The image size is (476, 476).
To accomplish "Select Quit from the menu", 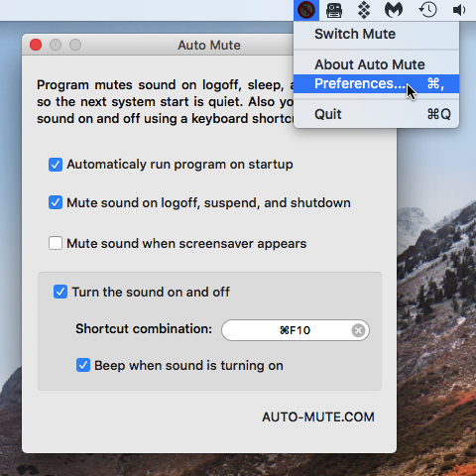I will [376, 114].
